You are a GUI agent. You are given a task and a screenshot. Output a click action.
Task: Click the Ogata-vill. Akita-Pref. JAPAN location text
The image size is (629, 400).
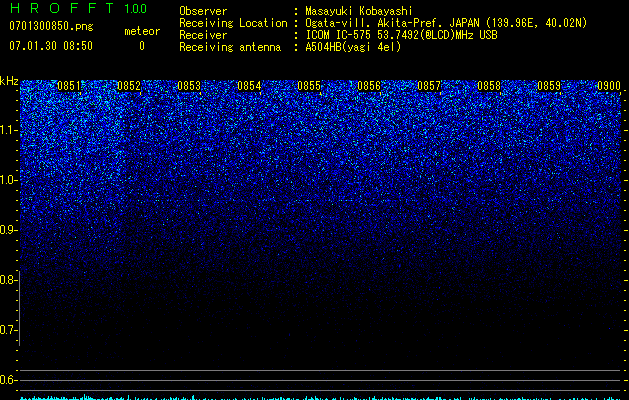[x=446, y=23]
